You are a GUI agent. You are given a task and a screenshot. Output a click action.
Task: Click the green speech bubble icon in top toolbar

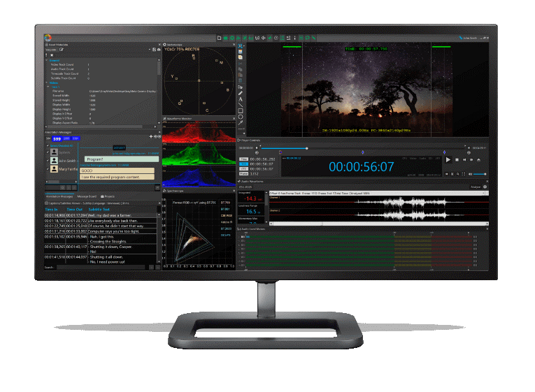[308, 38]
